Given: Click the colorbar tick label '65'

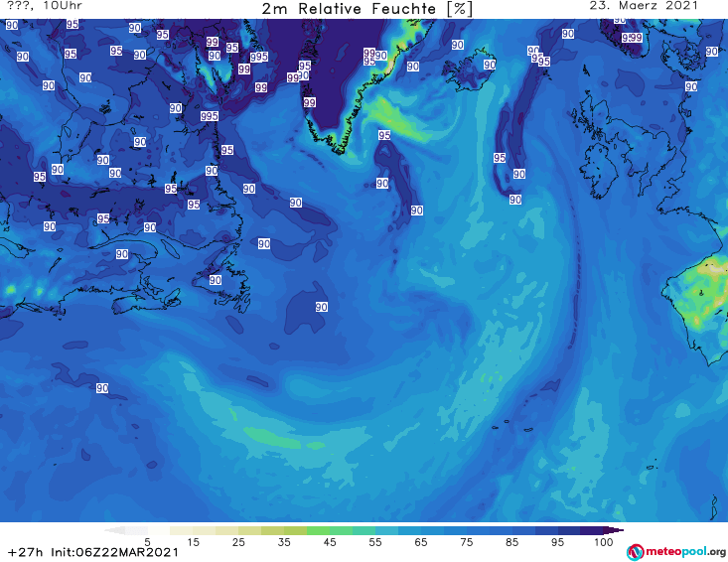Looking at the screenshot, I should 421,542.
